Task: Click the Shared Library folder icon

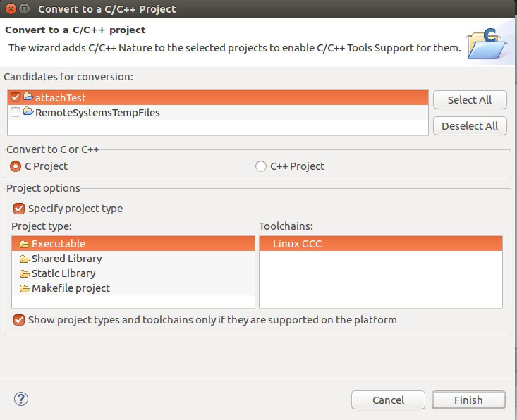Action: [24, 258]
